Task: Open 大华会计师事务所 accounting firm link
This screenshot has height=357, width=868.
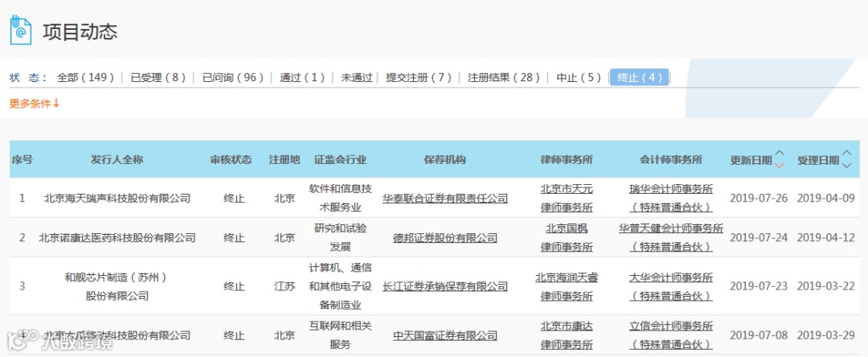Action: coord(671,286)
